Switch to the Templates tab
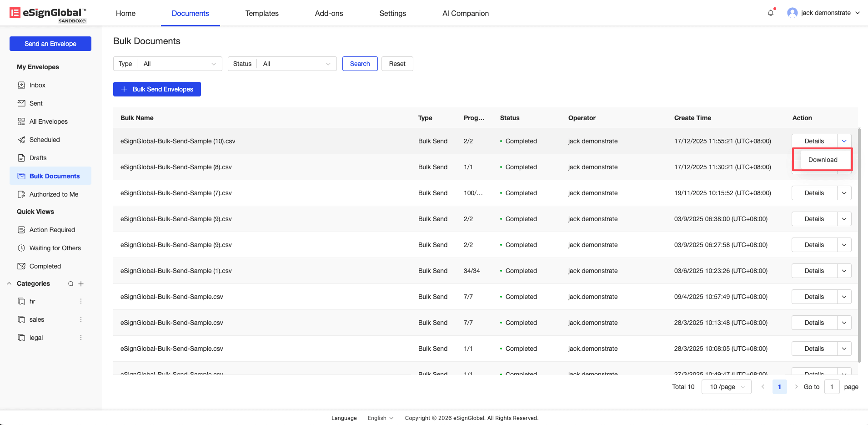The width and height of the screenshot is (868, 425). pos(262,13)
